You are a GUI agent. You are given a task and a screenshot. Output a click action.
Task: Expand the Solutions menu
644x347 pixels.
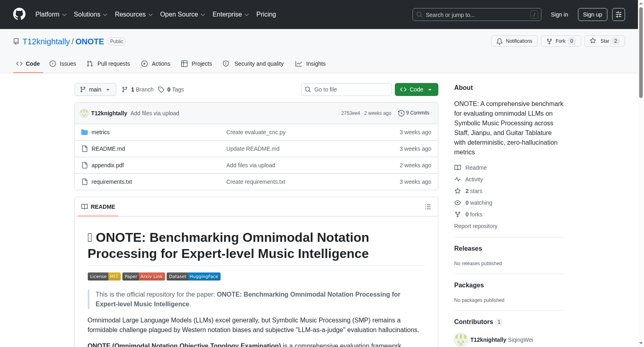pyautogui.click(x=91, y=15)
